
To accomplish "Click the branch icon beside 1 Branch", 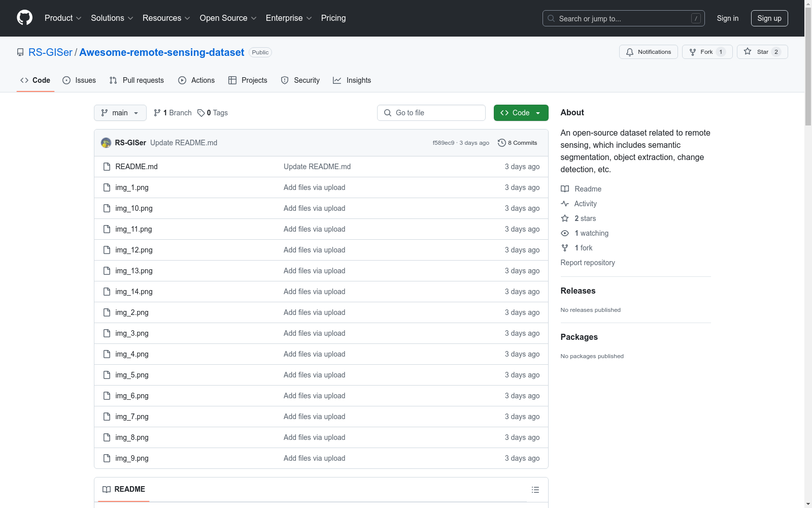I will pos(157,113).
